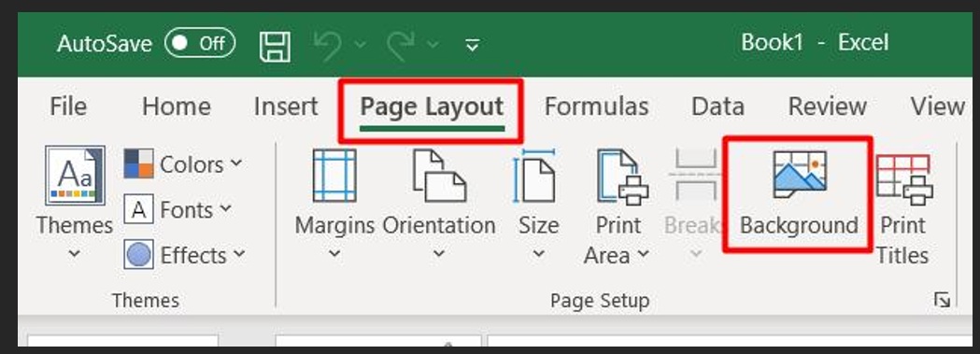
Task: Click the Size button label
Action: click(538, 225)
